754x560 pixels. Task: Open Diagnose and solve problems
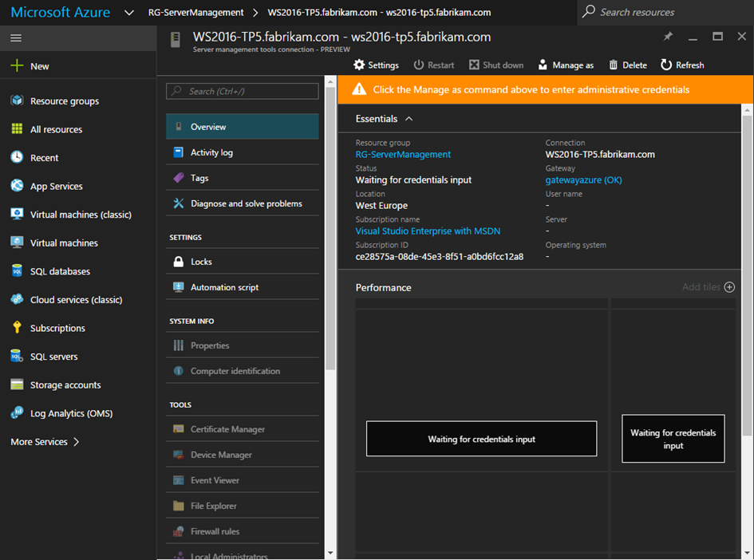[243, 203]
